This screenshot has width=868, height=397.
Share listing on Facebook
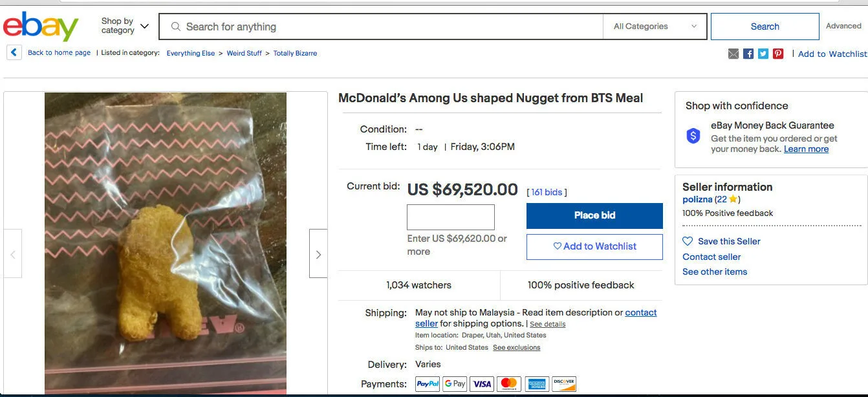coord(748,54)
